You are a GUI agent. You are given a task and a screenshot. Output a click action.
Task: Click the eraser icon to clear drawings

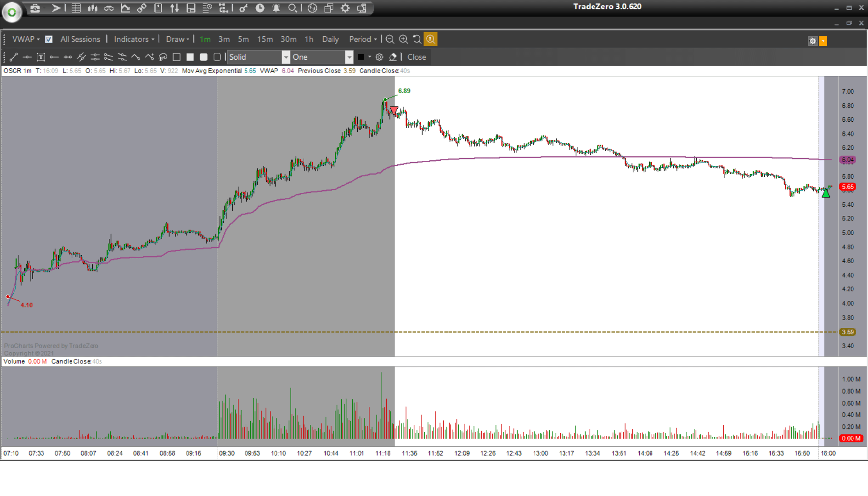pyautogui.click(x=393, y=57)
